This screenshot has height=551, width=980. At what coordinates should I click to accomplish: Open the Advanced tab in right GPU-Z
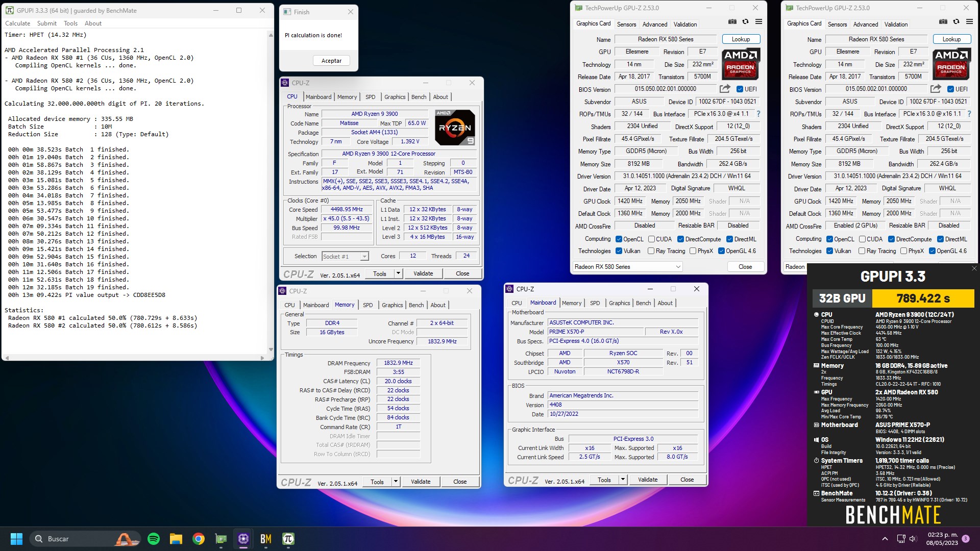[x=866, y=24]
